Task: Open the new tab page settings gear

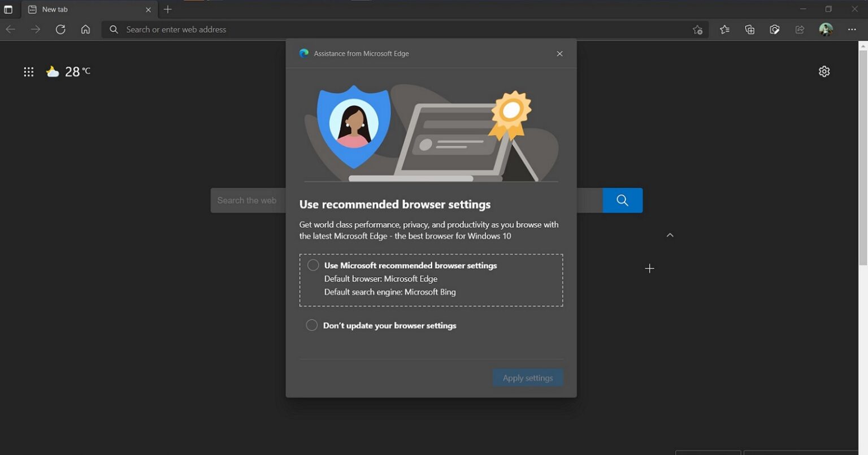Action: tap(824, 71)
